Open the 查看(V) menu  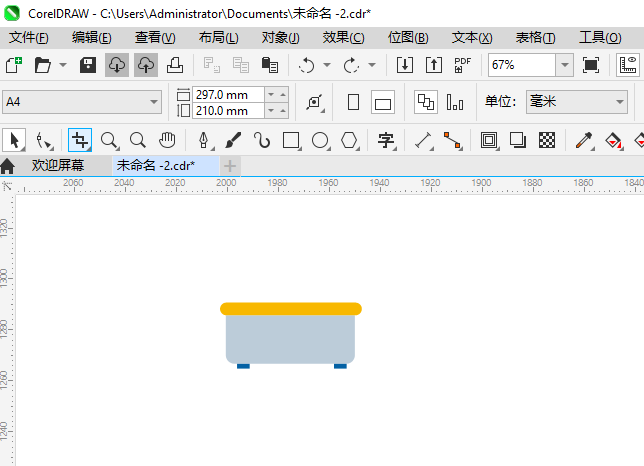pos(155,38)
